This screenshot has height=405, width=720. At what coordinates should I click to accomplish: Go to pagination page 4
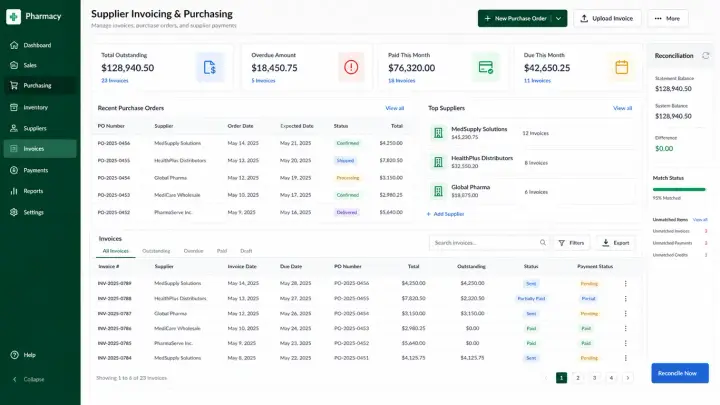(611, 378)
